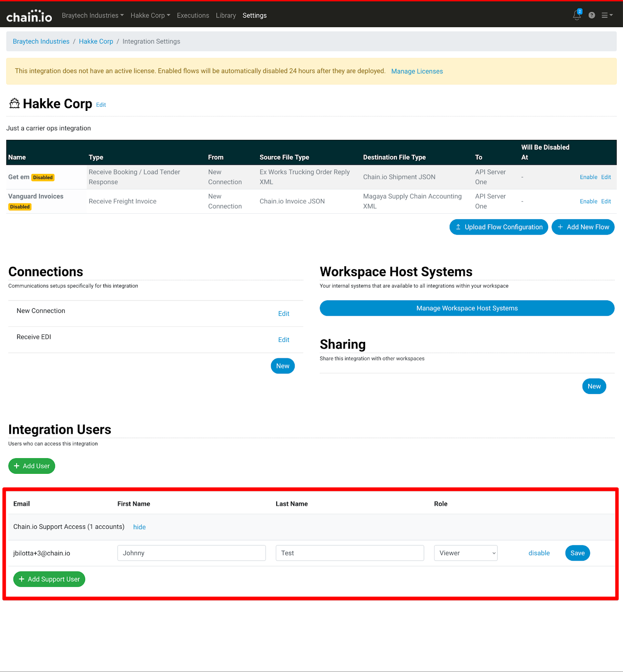The width and height of the screenshot is (623, 672).
Task: Click the Disabled badge under Vanguard Invoices
Action: coord(20,207)
